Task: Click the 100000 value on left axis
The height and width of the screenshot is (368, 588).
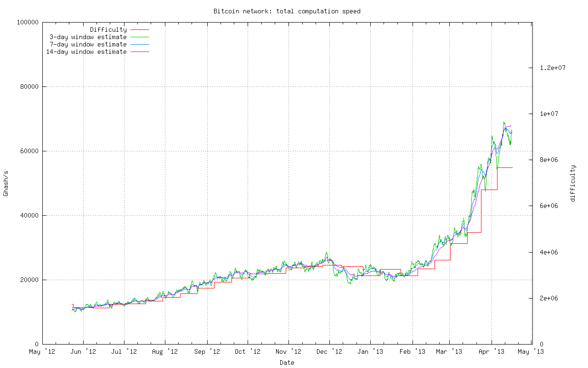Action: click(x=28, y=22)
